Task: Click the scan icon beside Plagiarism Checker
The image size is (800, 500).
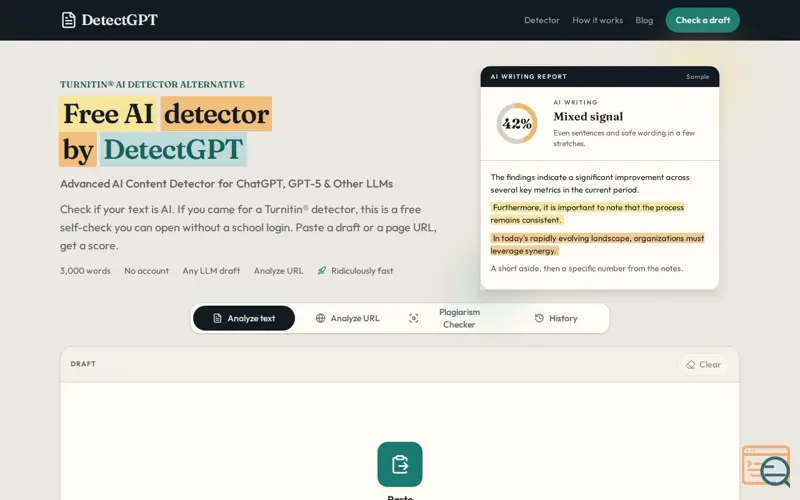Action: (x=414, y=318)
